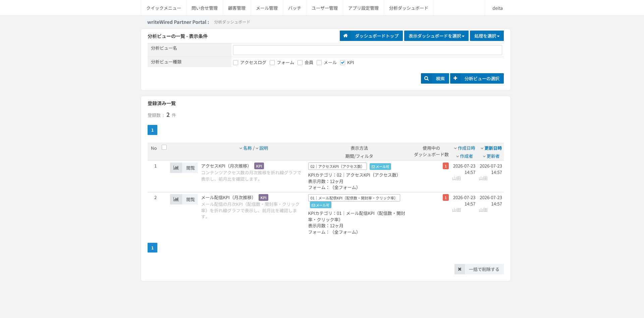Viewport: 644px width, 318px height.
Task: Check the フォーム checkbox
Action: pos(272,63)
